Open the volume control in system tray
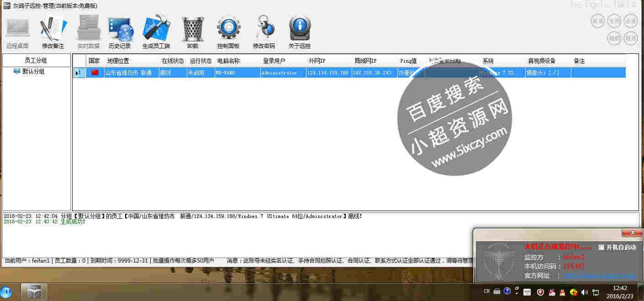Viewport: 644px width, 301px height. pyautogui.click(x=585, y=292)
